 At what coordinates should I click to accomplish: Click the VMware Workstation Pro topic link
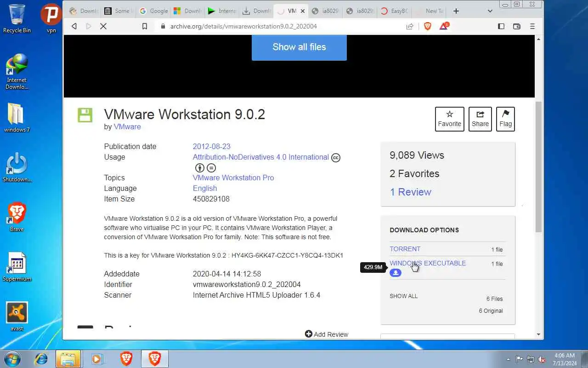(233, 178)
